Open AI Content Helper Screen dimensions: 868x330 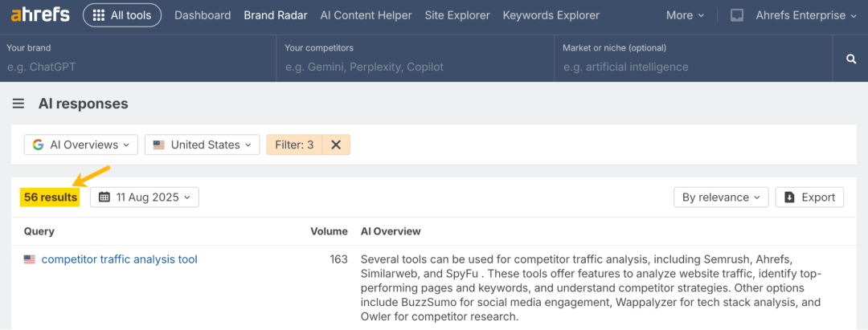[x=366, y=15]
